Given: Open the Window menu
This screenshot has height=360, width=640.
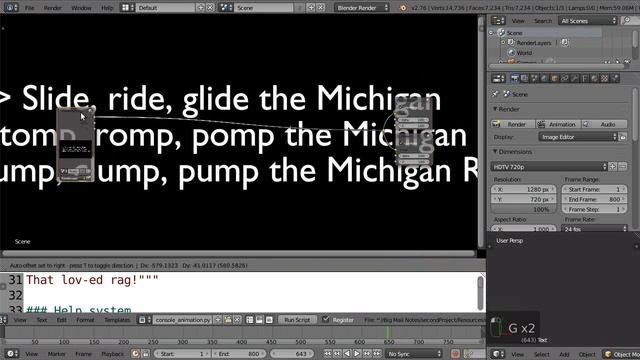Looking at the screenshot, I should (81, 8).
